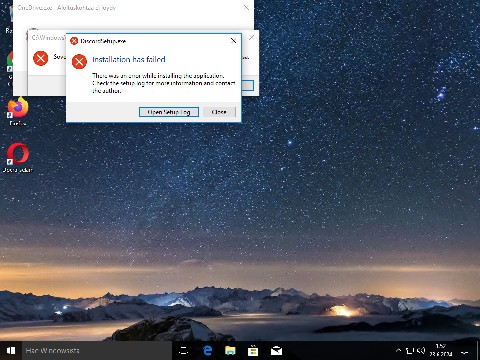480x360 pixels.
Task: Close the OneDrive window via its X
Action: coord(246,7)
